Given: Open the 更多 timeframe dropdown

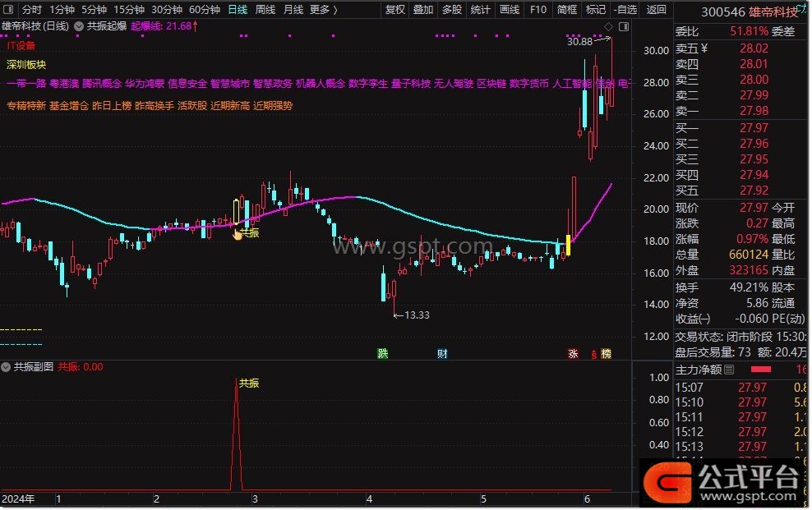Looking at the screenshot, I should coord(324,9).
